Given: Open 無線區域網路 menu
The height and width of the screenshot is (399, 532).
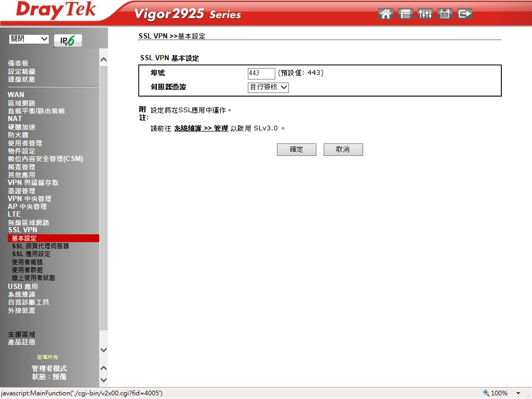Looking at the screenshot, I should click(29, 222).
